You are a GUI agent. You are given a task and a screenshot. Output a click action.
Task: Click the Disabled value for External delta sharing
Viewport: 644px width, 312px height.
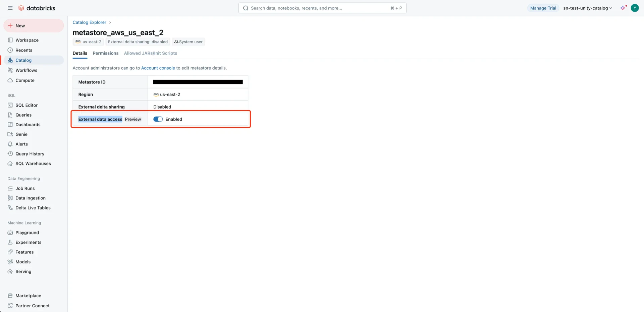point(162,107)
